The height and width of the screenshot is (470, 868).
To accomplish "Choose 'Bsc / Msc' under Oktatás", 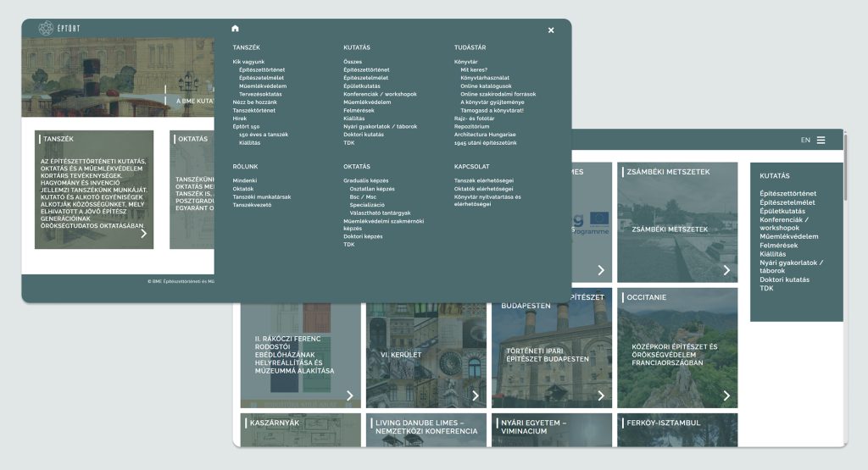I will tap(364, 196).
